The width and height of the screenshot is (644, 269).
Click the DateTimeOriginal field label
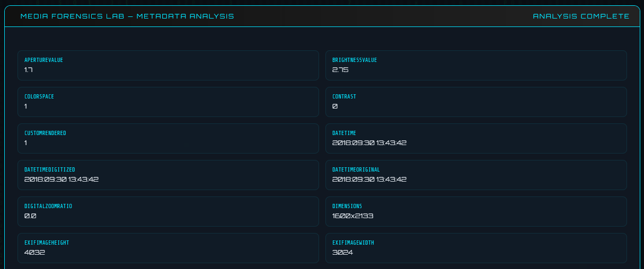(x=356, y=170)
